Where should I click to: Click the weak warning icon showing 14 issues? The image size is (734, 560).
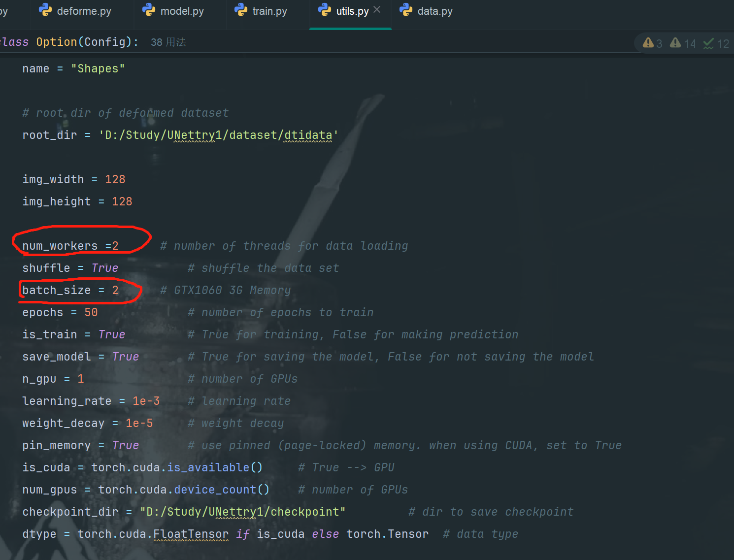675,43
